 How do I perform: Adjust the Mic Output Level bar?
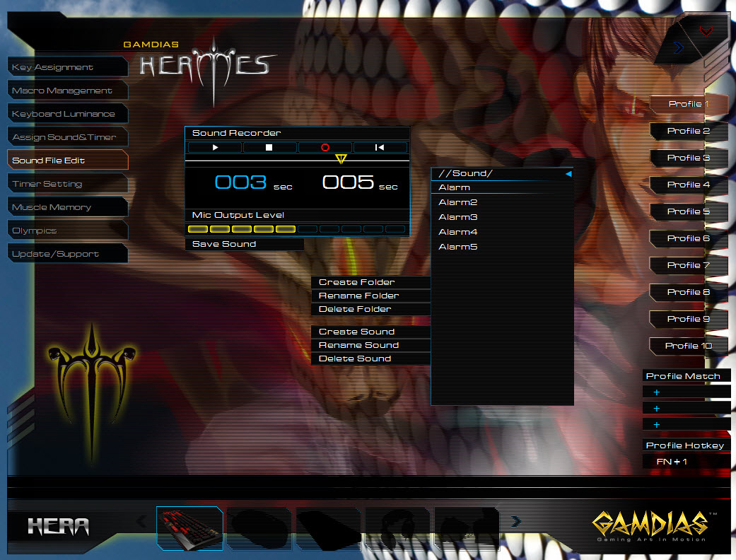(297, 229)
